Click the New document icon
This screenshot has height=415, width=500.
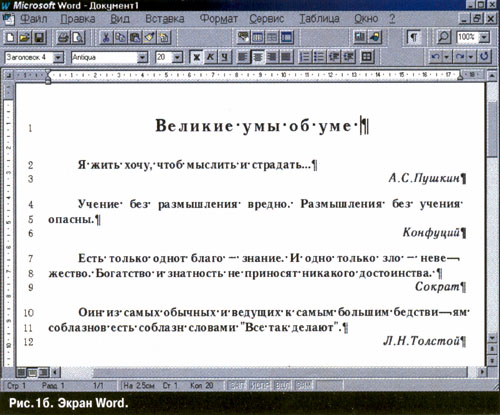pos(10,37)
